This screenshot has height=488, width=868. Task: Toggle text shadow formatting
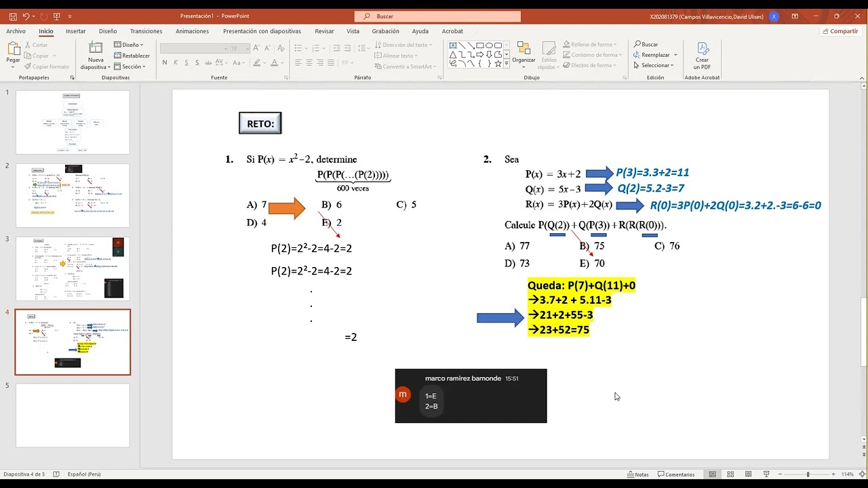pyautogui.click(x=197, y=62)
